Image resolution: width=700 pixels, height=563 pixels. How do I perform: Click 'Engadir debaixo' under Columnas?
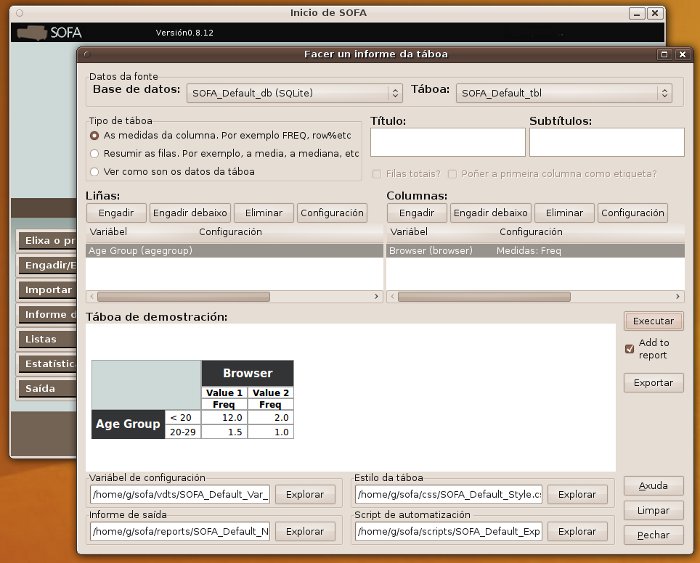click(490, 213)
